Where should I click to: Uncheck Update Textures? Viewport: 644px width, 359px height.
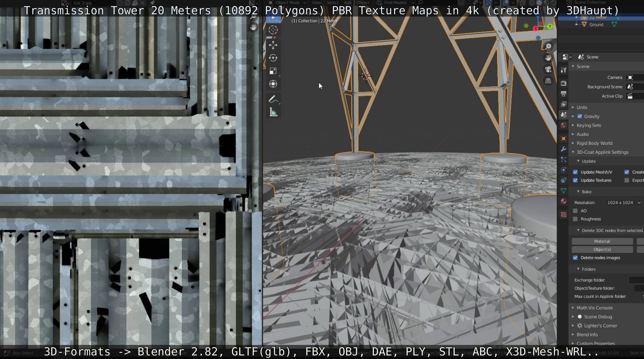(575, 180)
